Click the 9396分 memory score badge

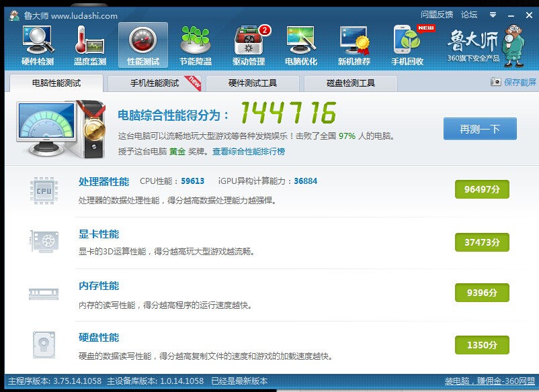[x=482, y=293]
